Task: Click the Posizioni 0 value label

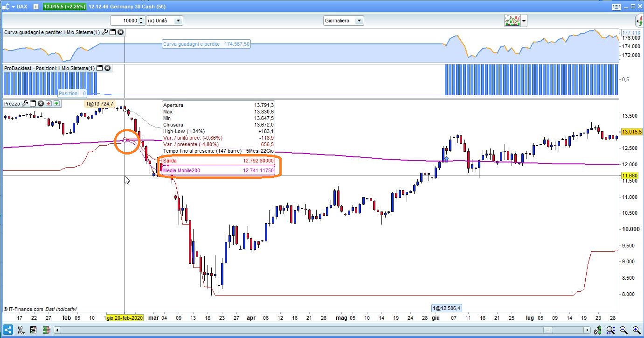Action: (72, 93)
